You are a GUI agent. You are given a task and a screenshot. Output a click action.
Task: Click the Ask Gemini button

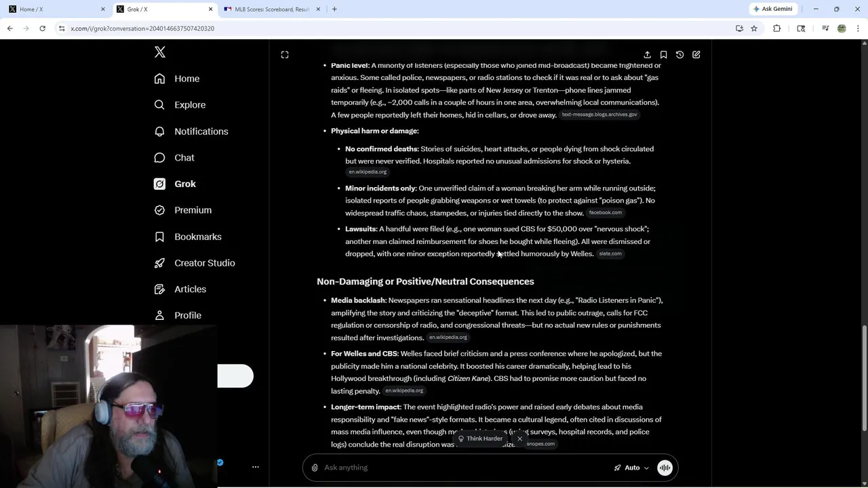[772, 9]
